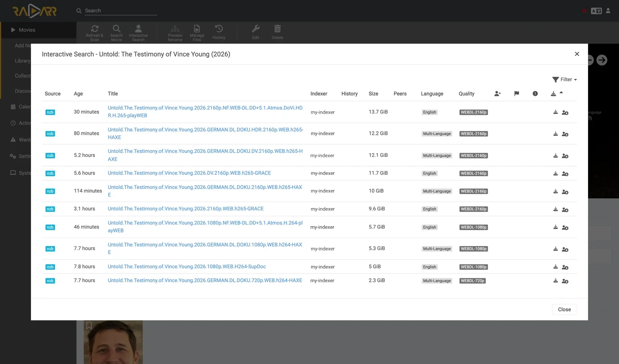Sort by indexer flags column icon
Viewport: 619px width, 364px height.
516,94
